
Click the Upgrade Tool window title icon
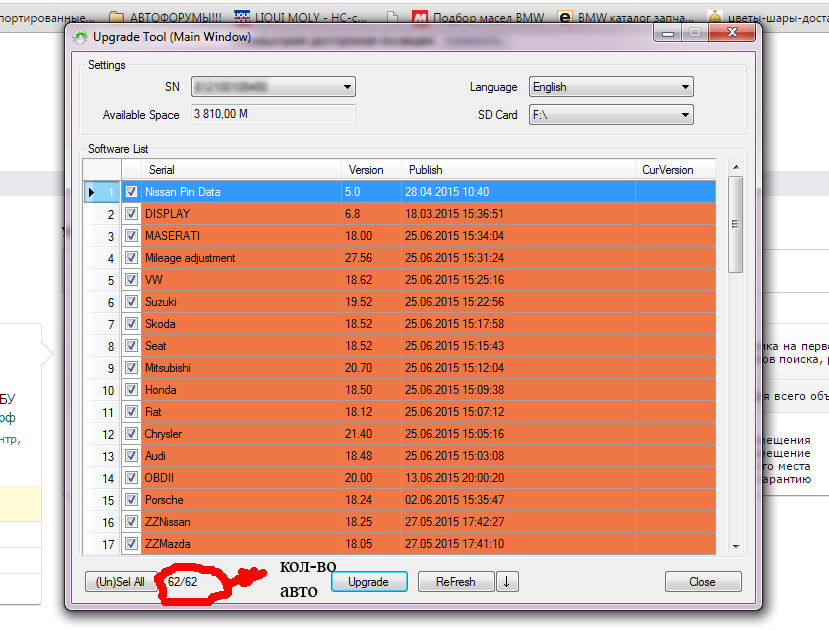[80, 37]
